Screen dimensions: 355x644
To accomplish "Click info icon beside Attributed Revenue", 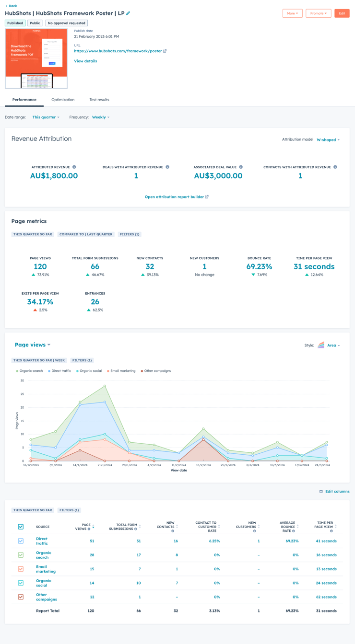I will coord(74,167).
